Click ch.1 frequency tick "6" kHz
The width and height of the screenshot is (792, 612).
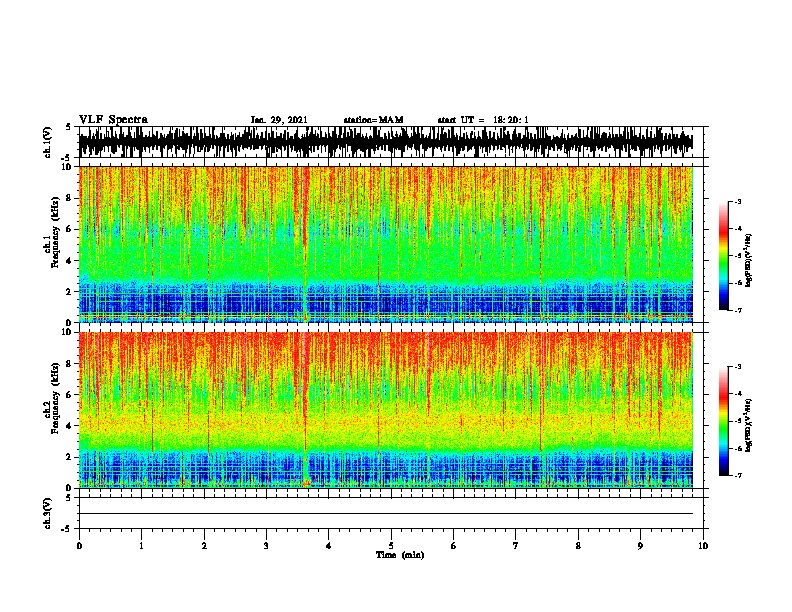[x=70, y=230]
